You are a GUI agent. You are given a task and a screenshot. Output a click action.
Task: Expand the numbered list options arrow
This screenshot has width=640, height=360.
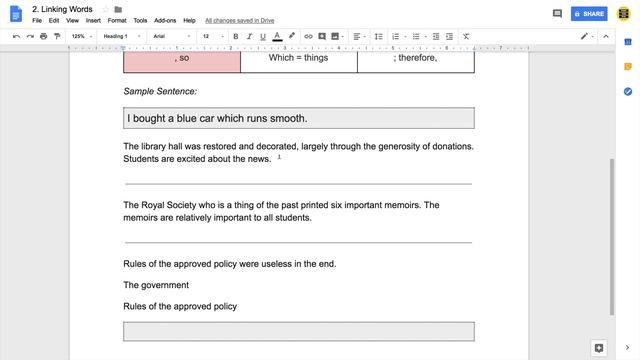[405, 37]
